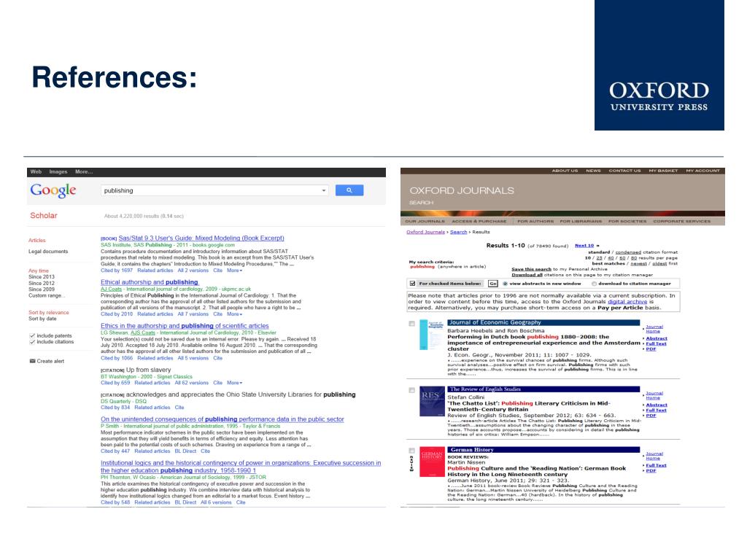Open Journal Home for German History
The width and height of the screenshot is (747, 560).
pyautogui.click(x=654, y=456)
